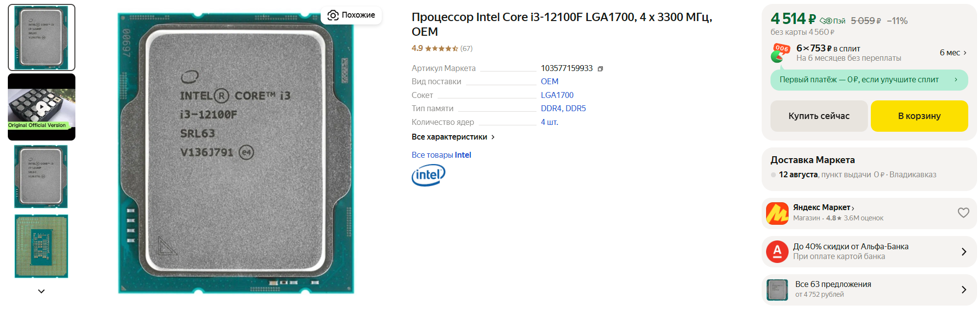Click the star rating with 67 reviews

(441, 48)
